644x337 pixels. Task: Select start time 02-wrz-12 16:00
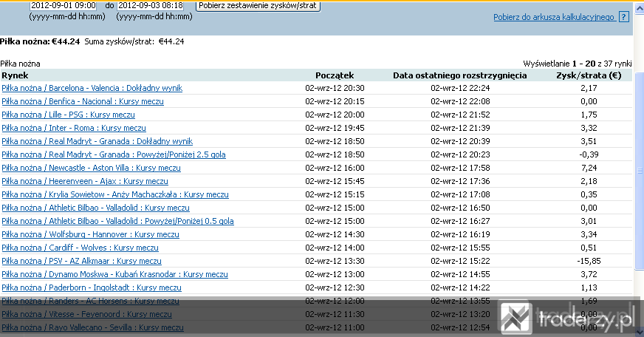pyautogui.click(x=335, y=168)
